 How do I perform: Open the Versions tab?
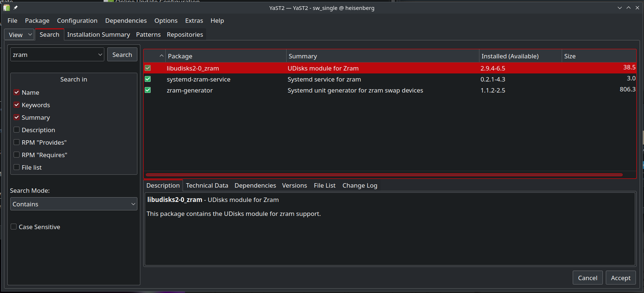(x=295, y=185)
